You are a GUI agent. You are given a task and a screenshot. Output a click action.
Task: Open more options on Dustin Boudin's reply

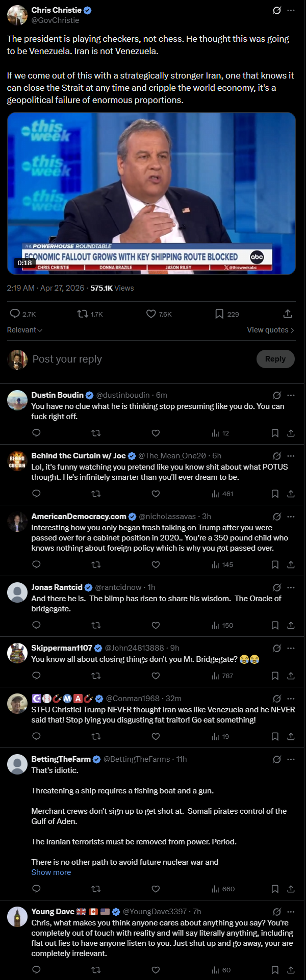[291, 395]
